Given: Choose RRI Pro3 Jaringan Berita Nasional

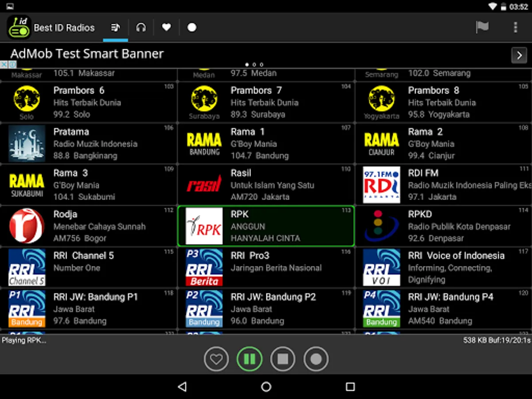Looking at the screenshot, I should 266,267.
